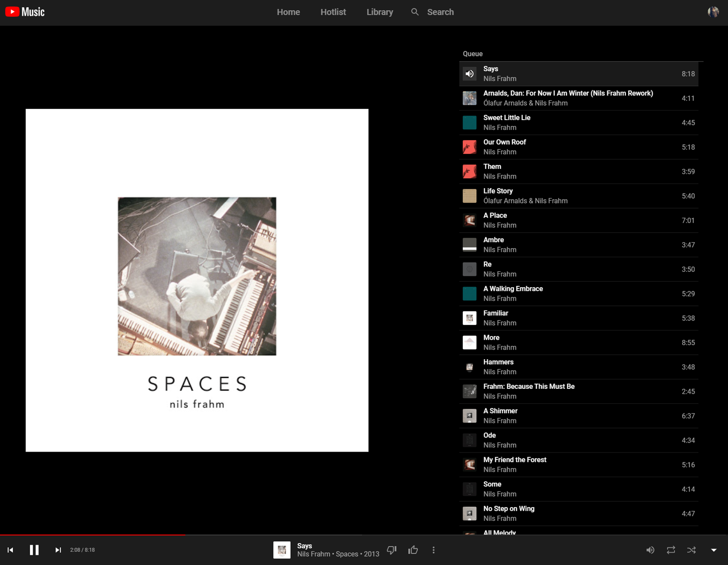
Task: Play the Familiar thumbnail
Action: pos(470,318)
